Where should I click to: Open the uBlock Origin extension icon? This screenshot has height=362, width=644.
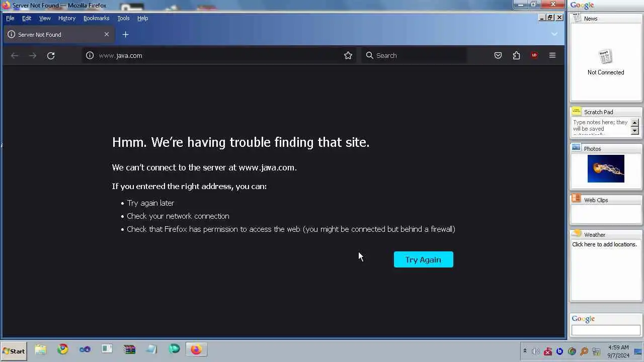pyautogui.click(x=534, y=55)
